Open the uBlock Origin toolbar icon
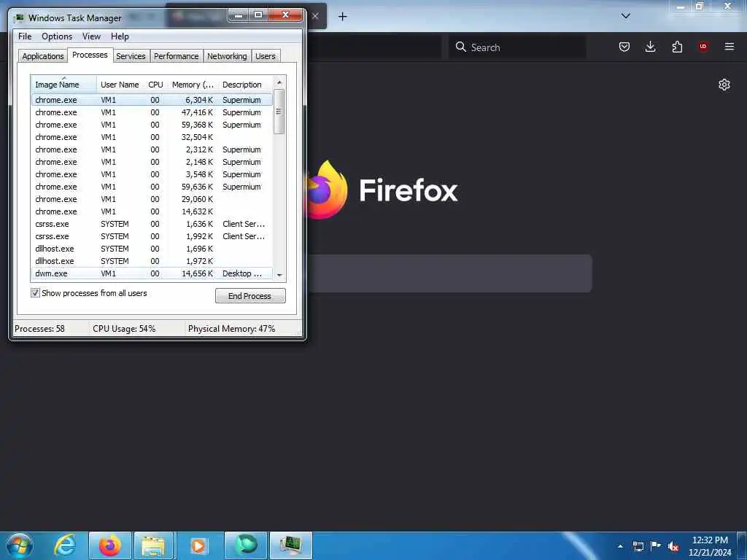 tap(703, 47)
